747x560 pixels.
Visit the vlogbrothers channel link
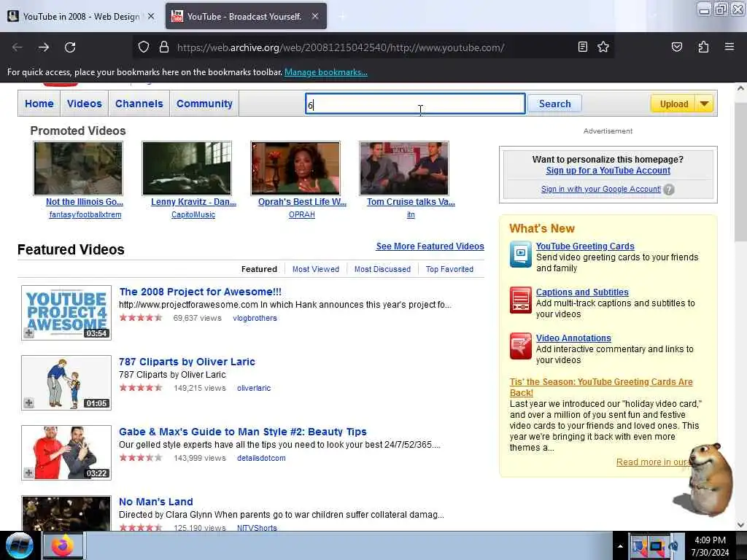point(255,318)
